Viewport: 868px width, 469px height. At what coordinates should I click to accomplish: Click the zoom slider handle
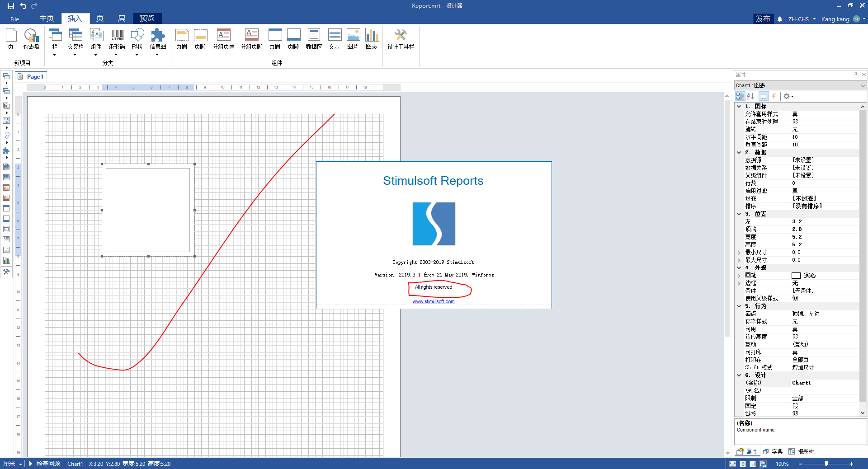[x=826, y=464]
